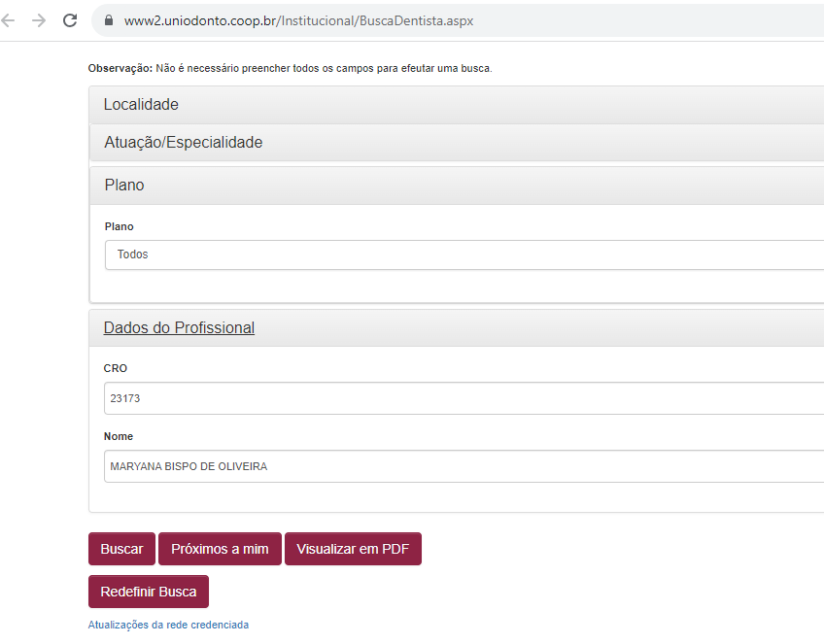The width and height of the screenshot is (824, 644).
Task: Select the address bar URL text
Action: (298, 20)
